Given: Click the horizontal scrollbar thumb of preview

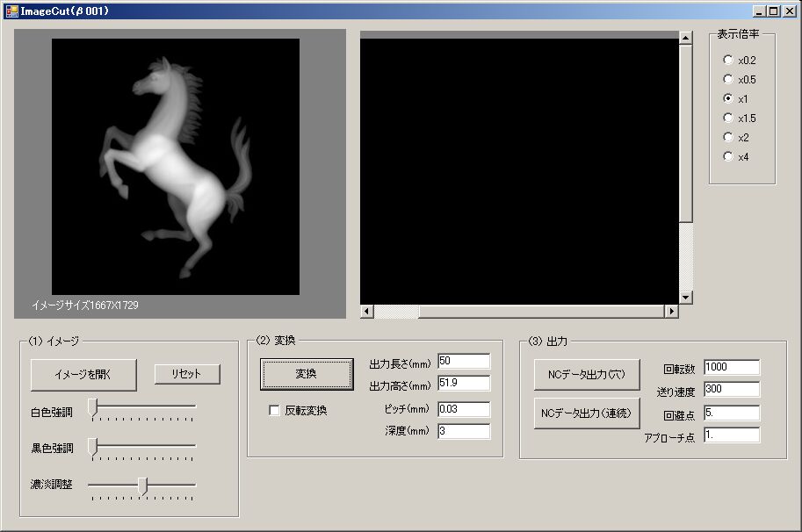Looking at the screenshot, I should (541, 311).
